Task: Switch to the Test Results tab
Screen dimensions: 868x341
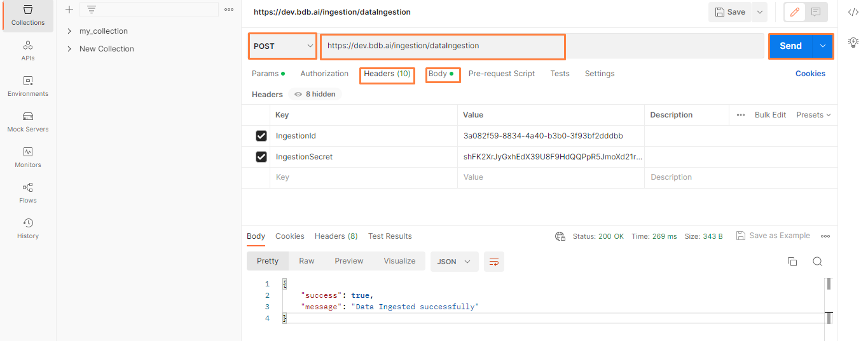Action: click(390, 236)
